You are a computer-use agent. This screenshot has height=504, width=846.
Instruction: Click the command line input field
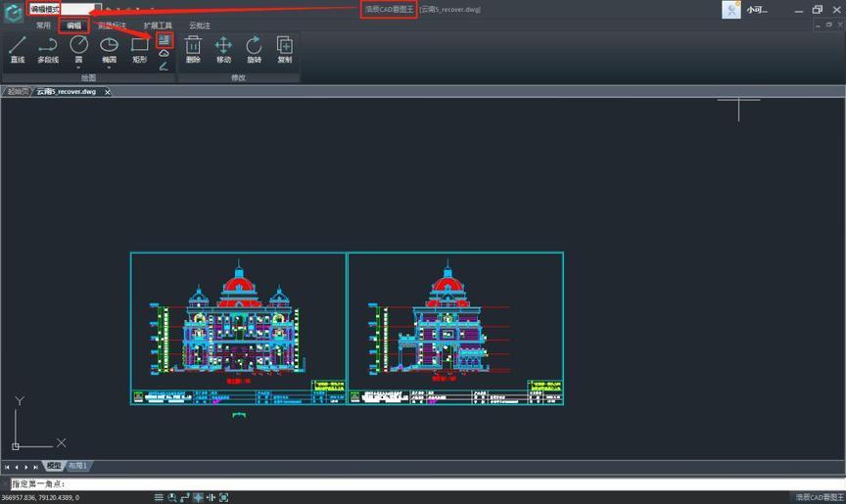[x=392, y=483]
